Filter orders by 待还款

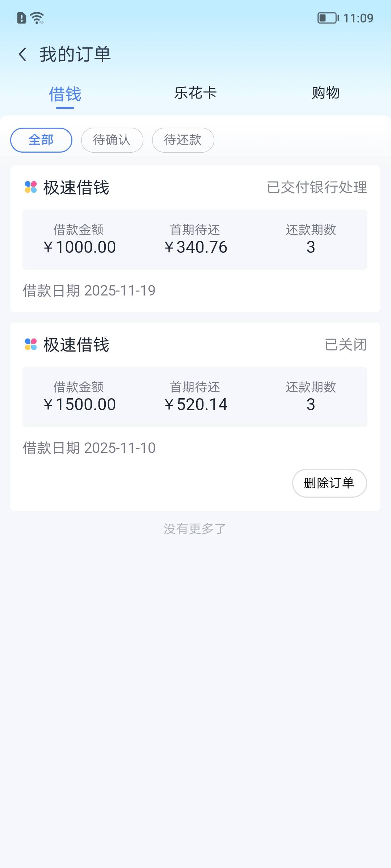point(183,140)
